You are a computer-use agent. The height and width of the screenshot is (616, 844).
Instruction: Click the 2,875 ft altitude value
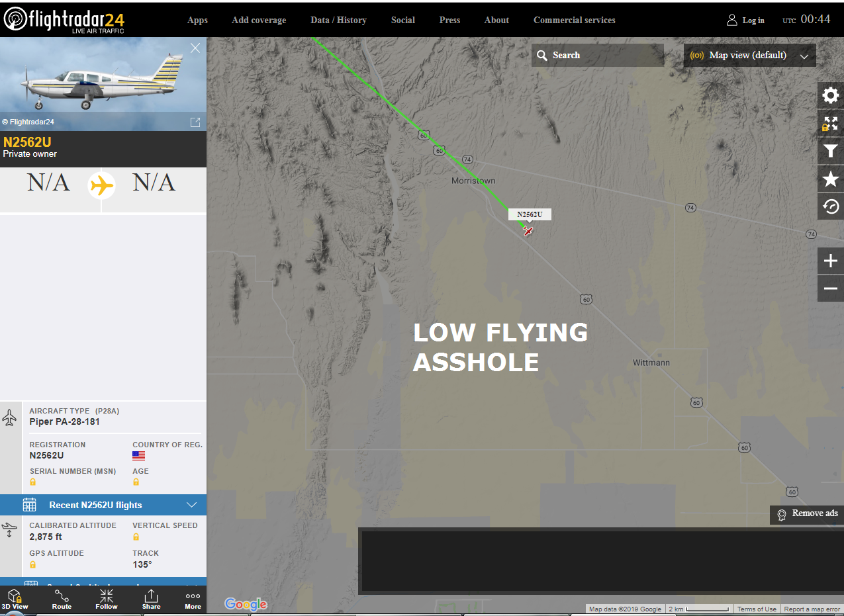[x=46, y=537]
